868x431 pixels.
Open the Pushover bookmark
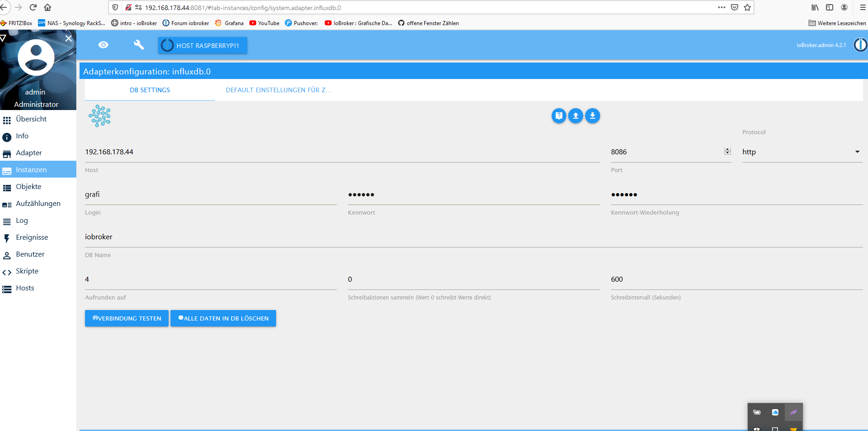tap(301, 23)
